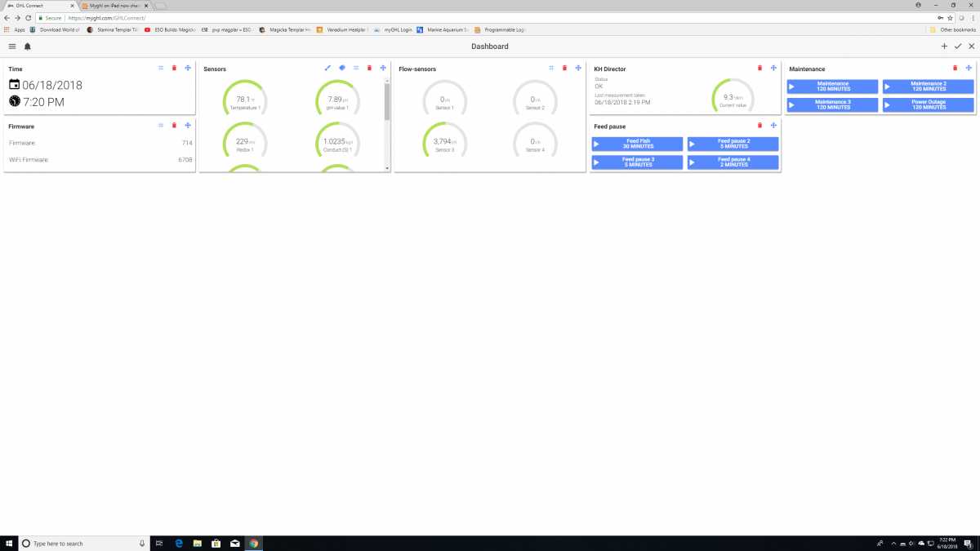Delete the KH Director widget
Screen dimensions: 980x551
760,68
